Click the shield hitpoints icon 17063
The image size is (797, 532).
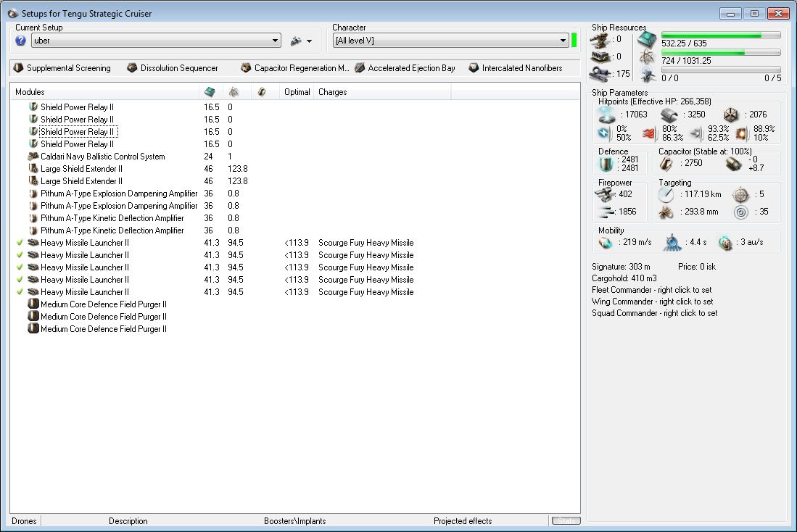[608, 115]
